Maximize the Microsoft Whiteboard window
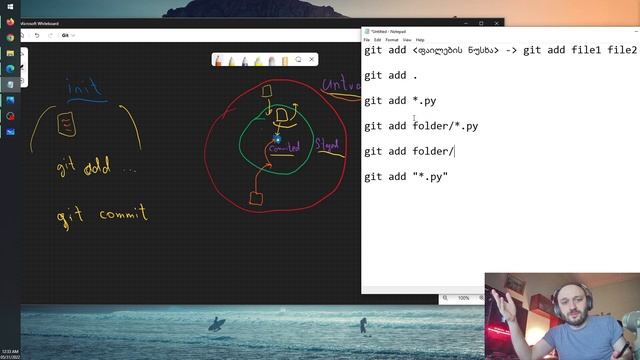Screen dimensions: 640x360 (481, 23)
